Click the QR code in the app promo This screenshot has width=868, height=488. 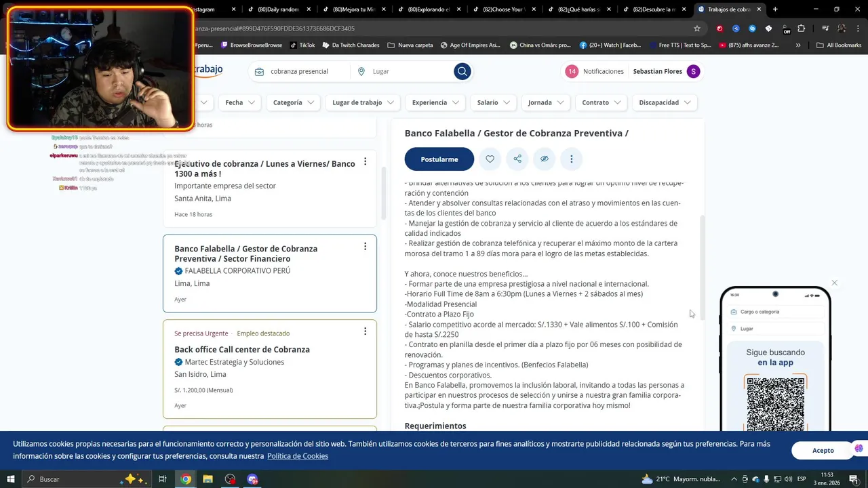tap(776, 404)
